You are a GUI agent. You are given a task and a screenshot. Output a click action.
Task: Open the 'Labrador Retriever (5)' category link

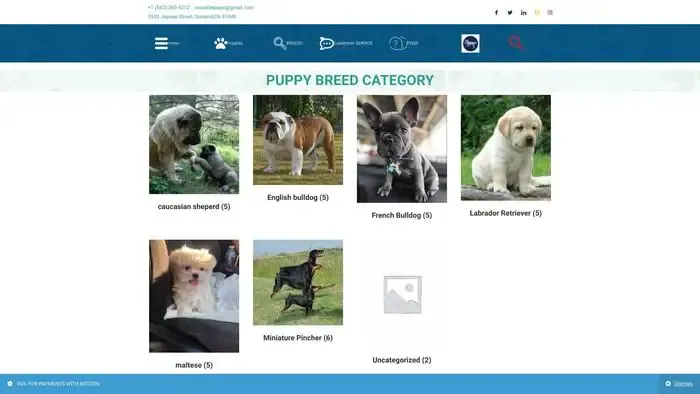click(x=506, y=213)
